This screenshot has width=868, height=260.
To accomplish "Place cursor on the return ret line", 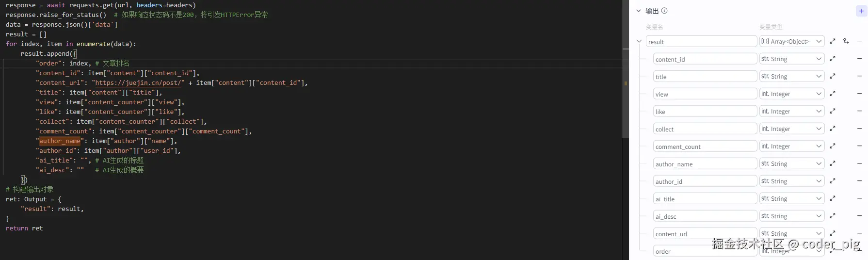I will point(24,228).
